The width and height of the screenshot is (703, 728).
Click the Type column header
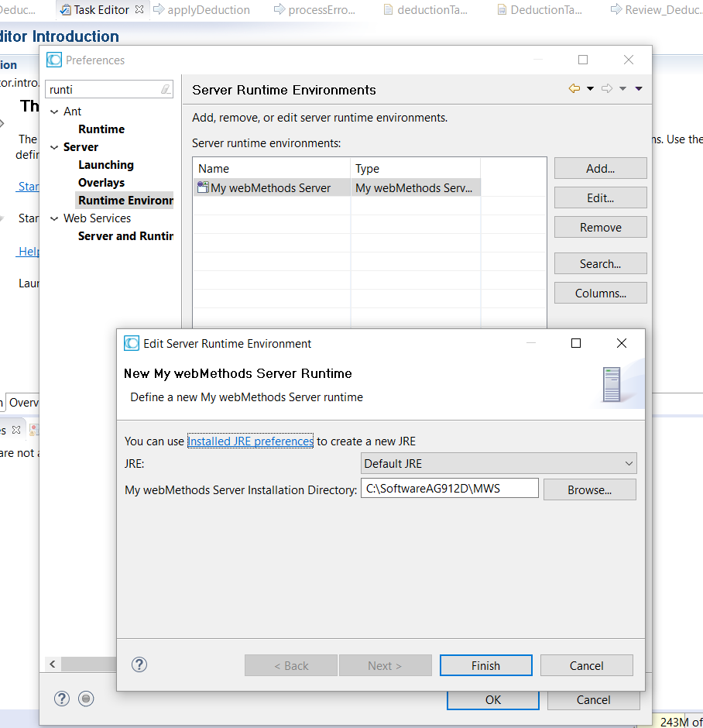point(415,168)
